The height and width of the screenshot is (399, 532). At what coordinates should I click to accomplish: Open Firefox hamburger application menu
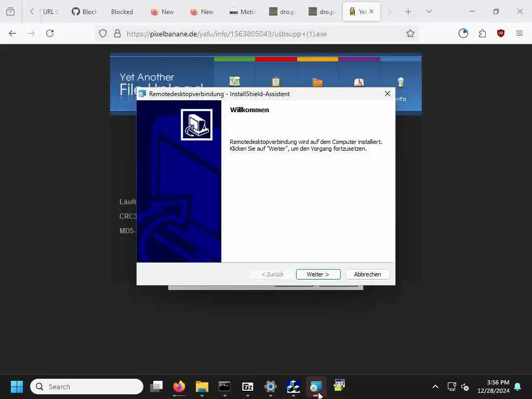click(x=520, y=33)
